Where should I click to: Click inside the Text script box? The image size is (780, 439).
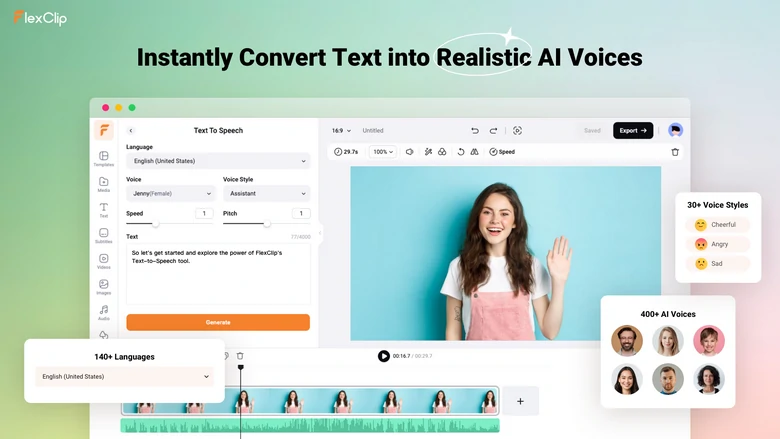coord(218,273)
